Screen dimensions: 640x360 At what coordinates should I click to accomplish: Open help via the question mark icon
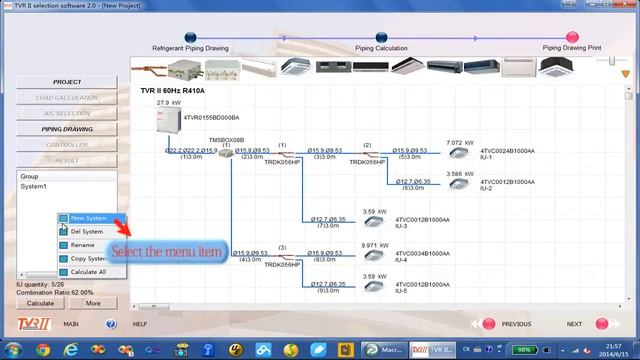coord(111,324)
